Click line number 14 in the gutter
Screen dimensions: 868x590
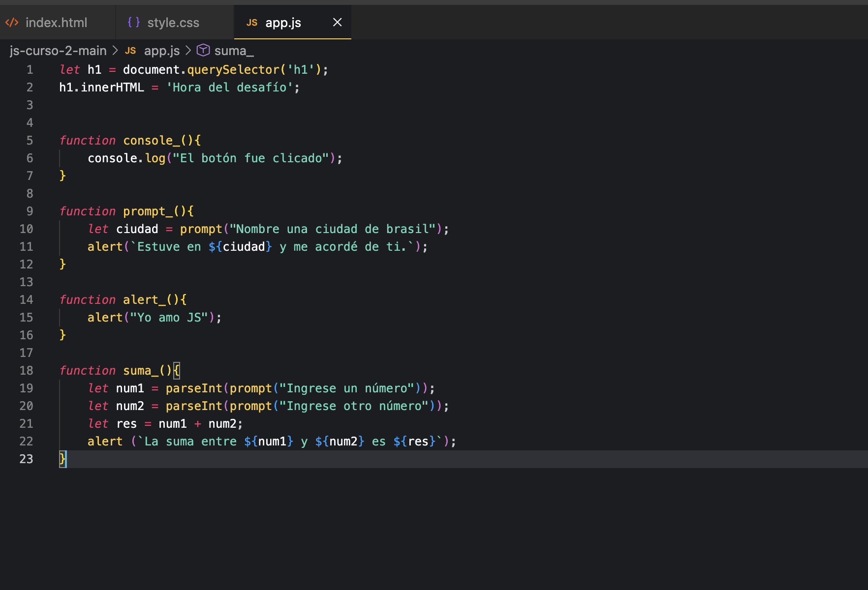(27, 300)
